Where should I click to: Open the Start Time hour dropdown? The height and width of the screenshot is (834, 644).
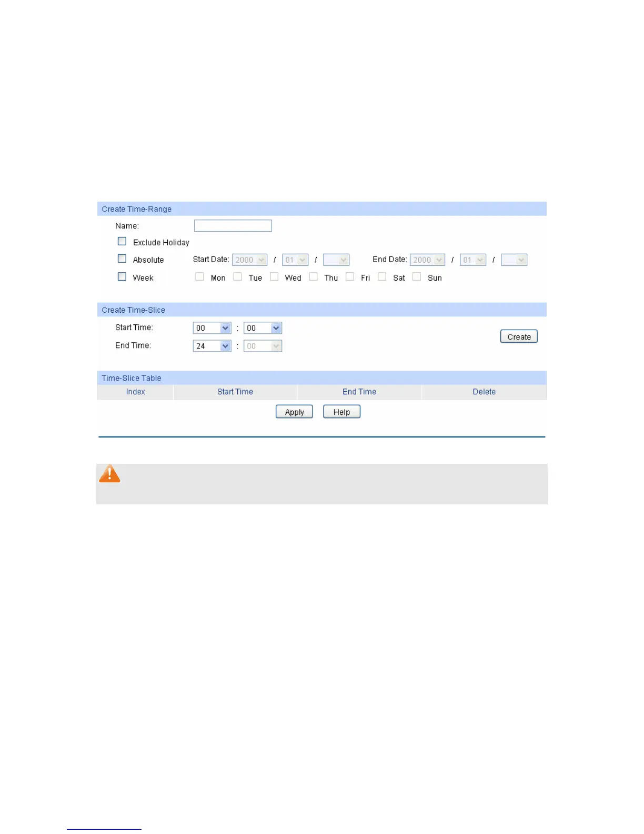[x=212, y=328]
